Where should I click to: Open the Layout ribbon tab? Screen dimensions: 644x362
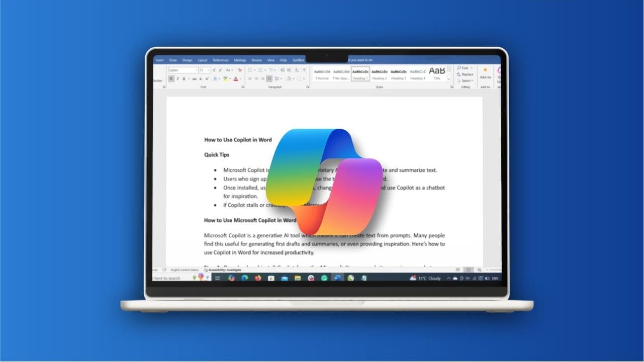[202, 60]
